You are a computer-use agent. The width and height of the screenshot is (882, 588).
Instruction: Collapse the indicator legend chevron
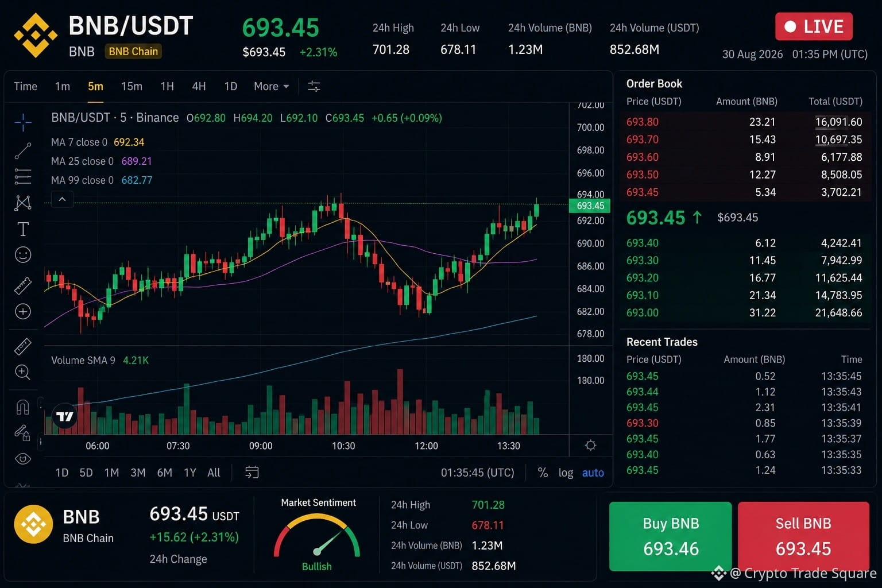[62, 199]
